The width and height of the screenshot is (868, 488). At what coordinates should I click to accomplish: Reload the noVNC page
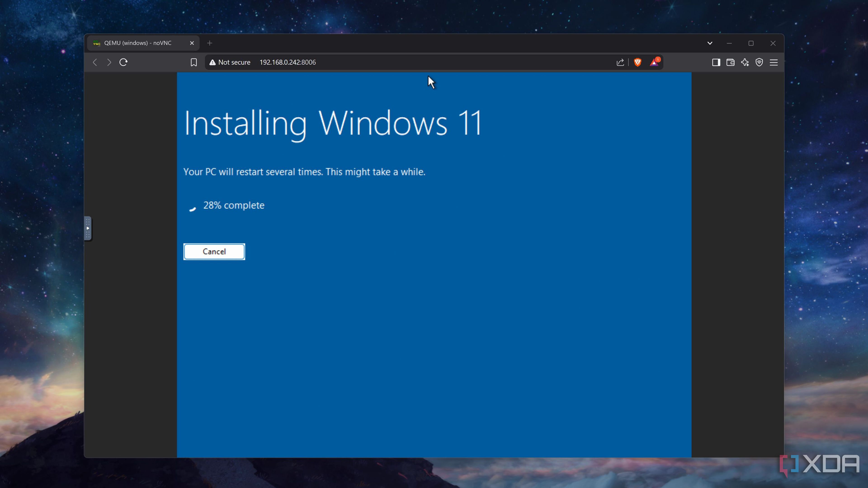[123, 62]
